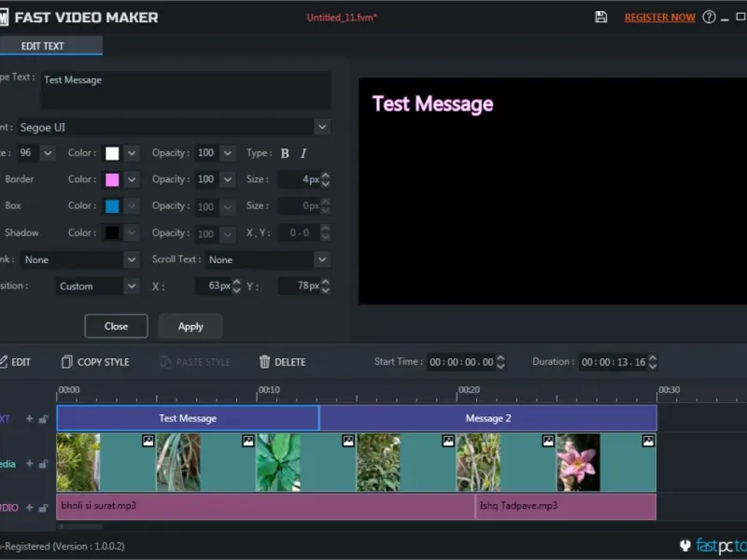747x560 pixels.
Task: Click the 00:30 timeline marker
Action: coord(669,389)
